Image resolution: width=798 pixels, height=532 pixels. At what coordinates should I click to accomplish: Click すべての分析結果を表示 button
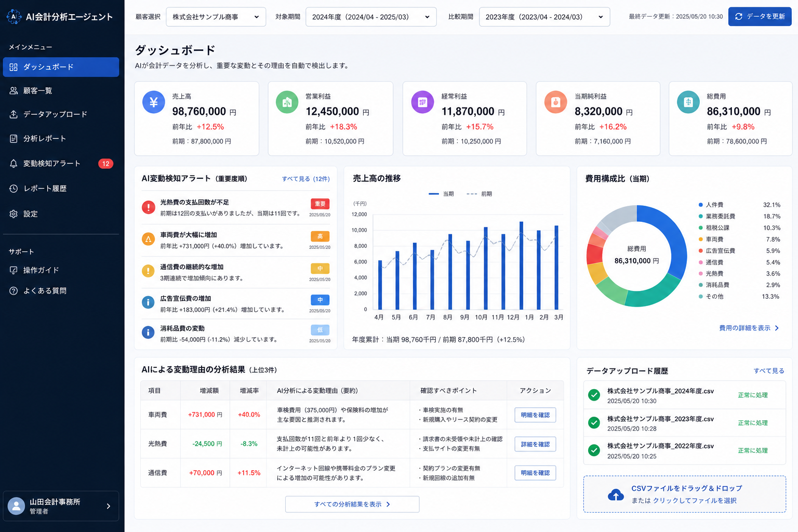tap(352, 504)
